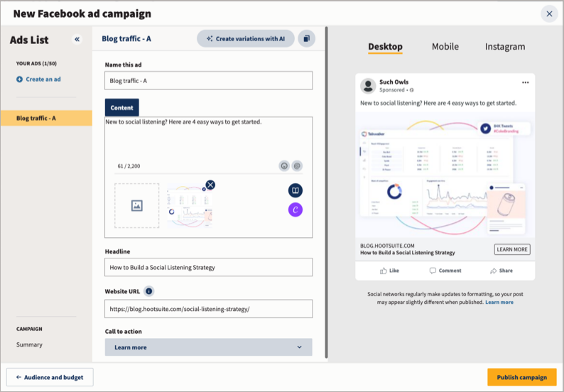Click the Create an ad link
The height and width of the screenshot is (392, 564).
point(43,79)
